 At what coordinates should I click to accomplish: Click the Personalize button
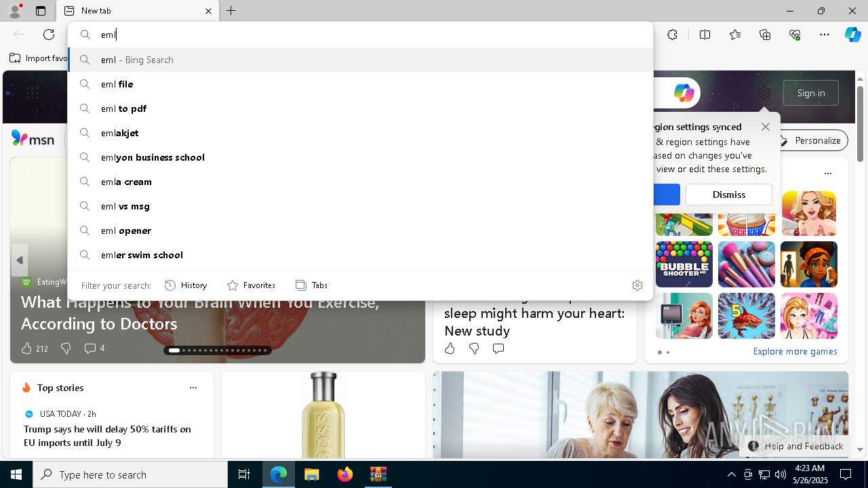810,140
